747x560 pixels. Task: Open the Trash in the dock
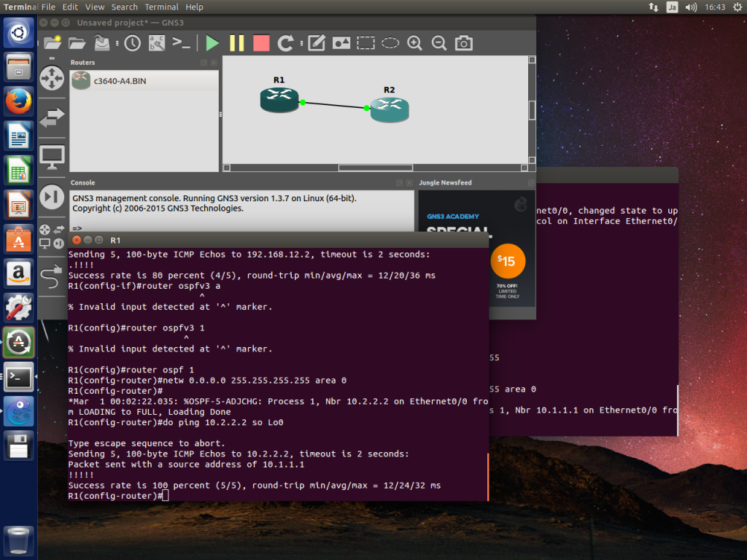(x=18, y=540)
